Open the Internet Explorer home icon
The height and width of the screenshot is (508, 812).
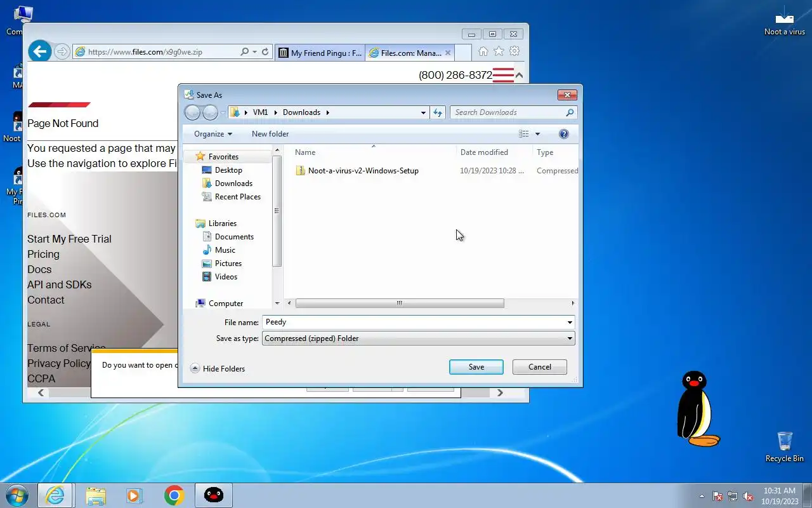tap(483, 51)
